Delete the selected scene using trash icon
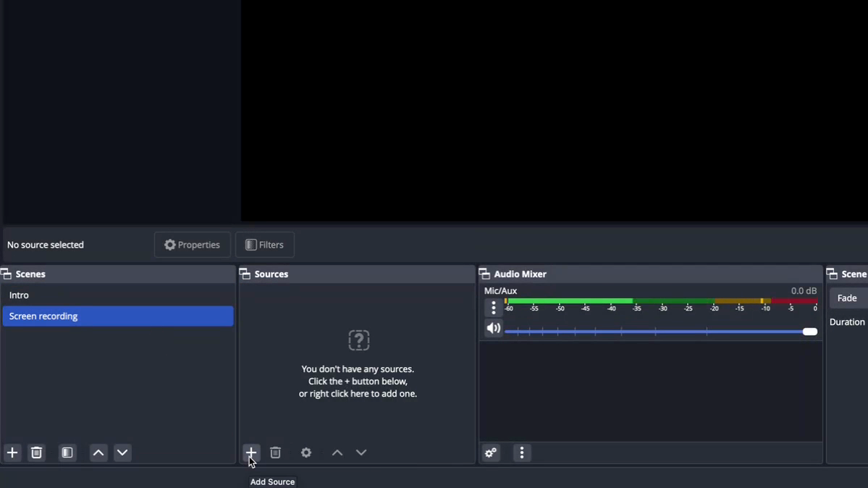This screenshot has width=868, height=488. click(x=37, y=453)
